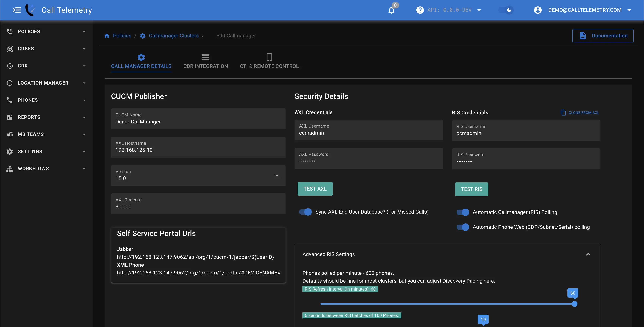Click the RIS Username input field
Image resolution: width=644 pixels, height=327 pixels.
526,130
